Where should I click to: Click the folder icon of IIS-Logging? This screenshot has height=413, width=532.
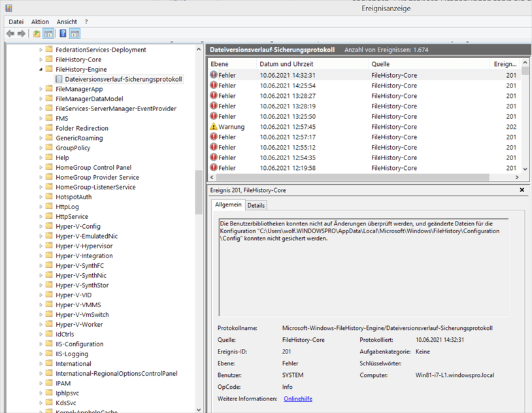coord(49,354)
